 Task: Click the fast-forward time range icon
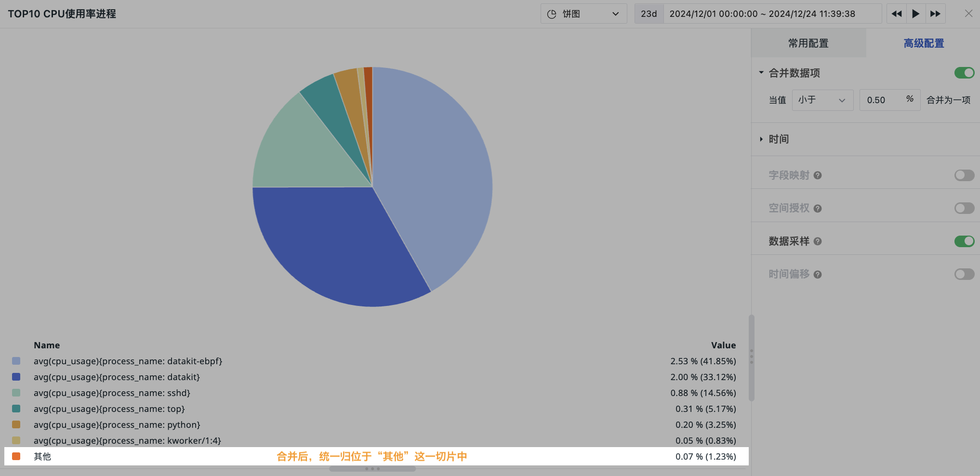(x=935, y=14)
